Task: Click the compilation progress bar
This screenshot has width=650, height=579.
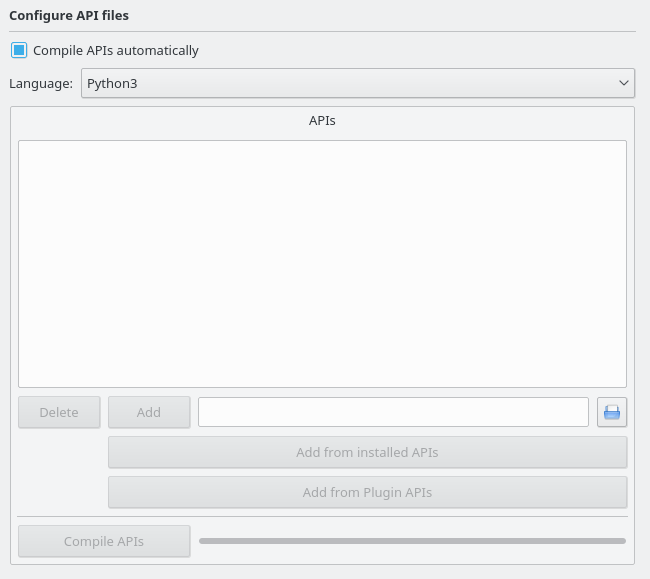Action: (412, 541)
